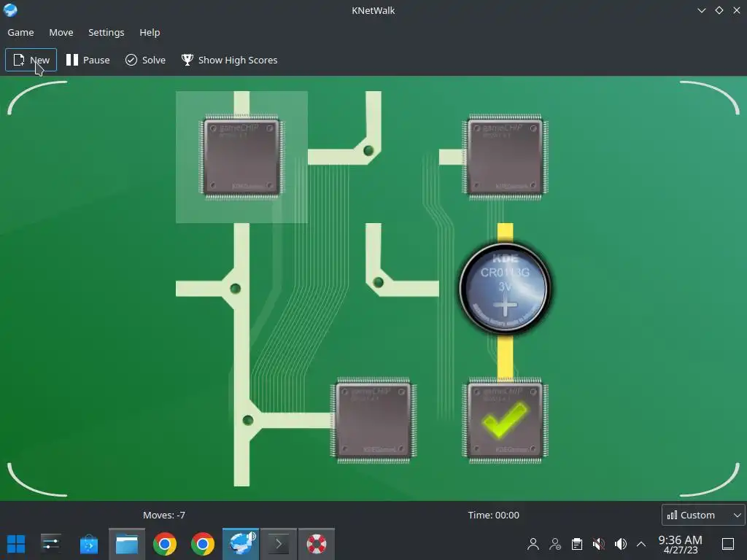Open the lifebuoy help taskbar icon
Screen dimensions: 747x560
pos(317,544)
